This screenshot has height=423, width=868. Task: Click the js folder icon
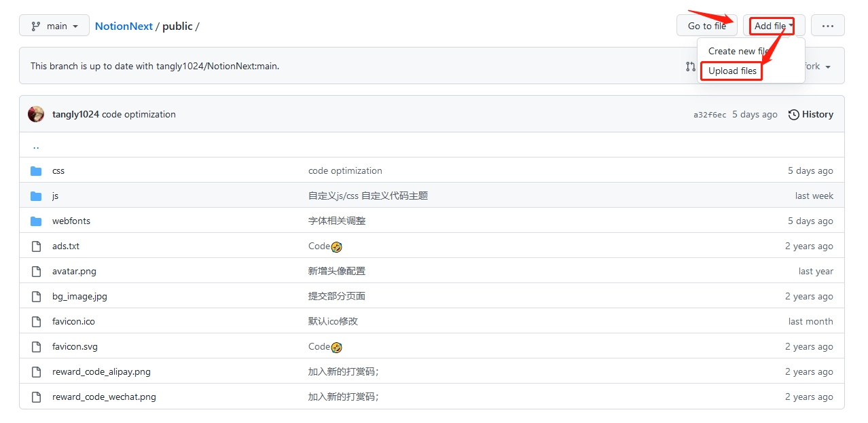pos(36,196)
